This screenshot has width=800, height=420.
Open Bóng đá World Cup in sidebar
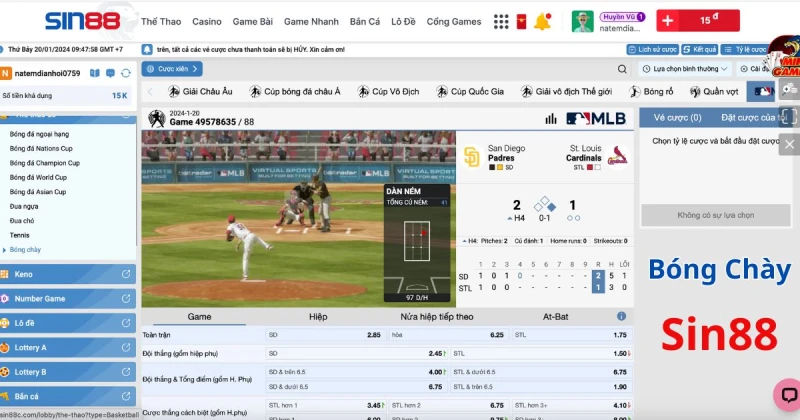(38, 177)
